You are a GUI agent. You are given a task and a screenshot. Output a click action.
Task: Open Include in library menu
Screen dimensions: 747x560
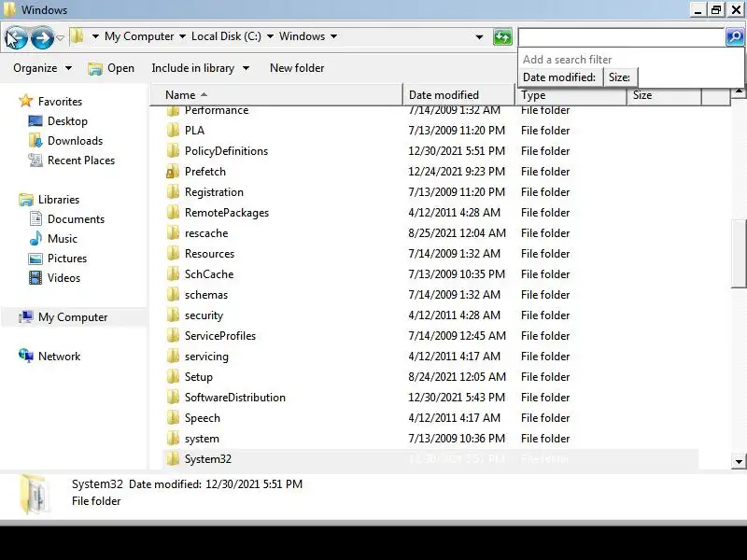pos(200,68)
